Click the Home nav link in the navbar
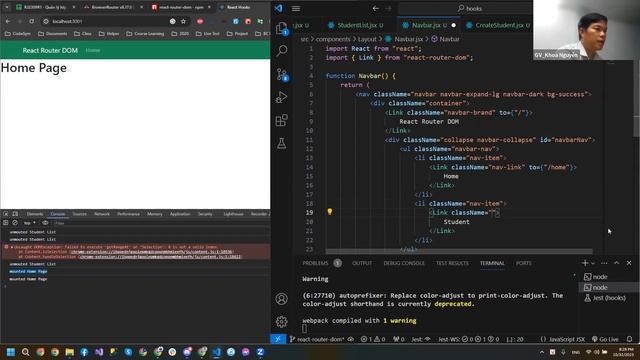 93,50
